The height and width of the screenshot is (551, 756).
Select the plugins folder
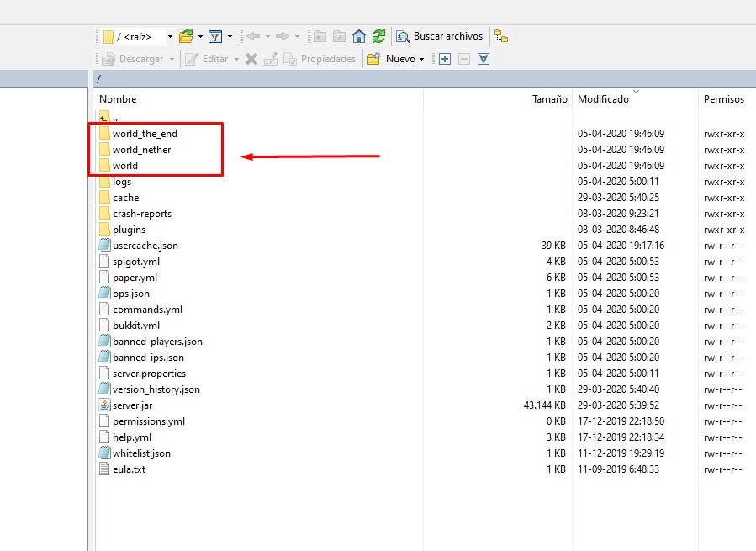(x=123, y=229)
